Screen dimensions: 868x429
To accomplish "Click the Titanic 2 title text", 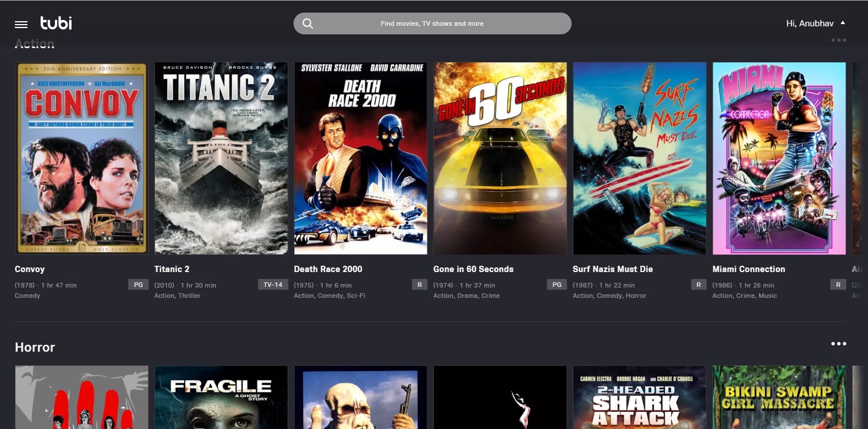I will pos(172,269).
